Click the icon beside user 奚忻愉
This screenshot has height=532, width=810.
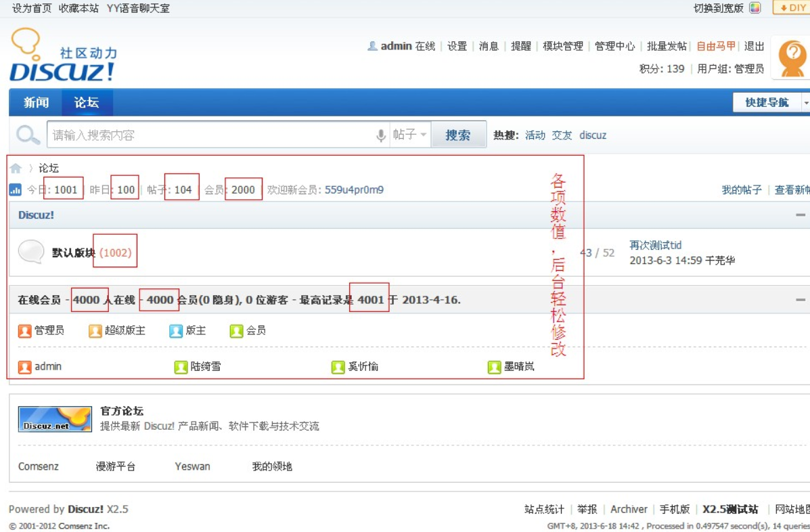point(338,368)
